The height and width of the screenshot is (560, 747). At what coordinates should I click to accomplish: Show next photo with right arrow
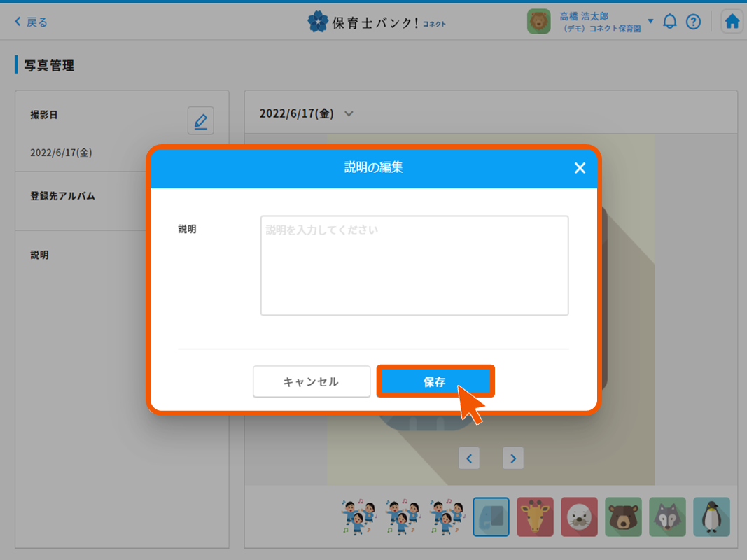[x=512, y=458]
